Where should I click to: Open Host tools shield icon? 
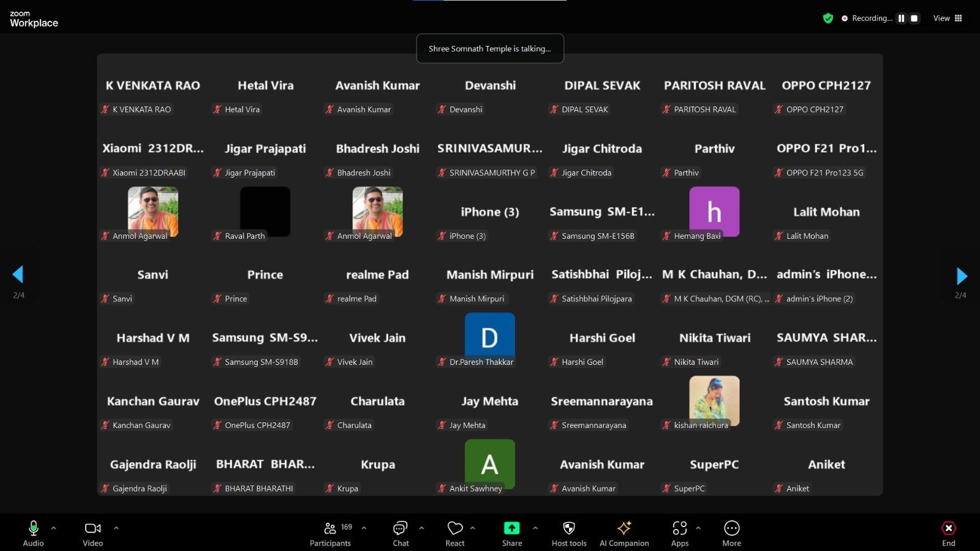[568, 533]
